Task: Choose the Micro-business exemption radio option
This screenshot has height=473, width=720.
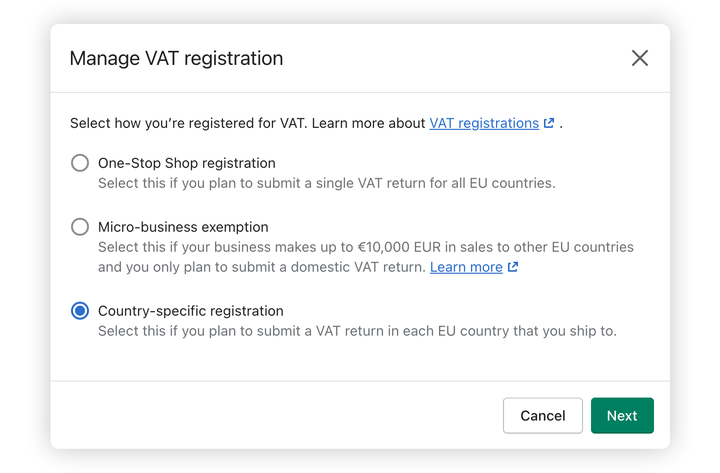Action: pos(80,227)
